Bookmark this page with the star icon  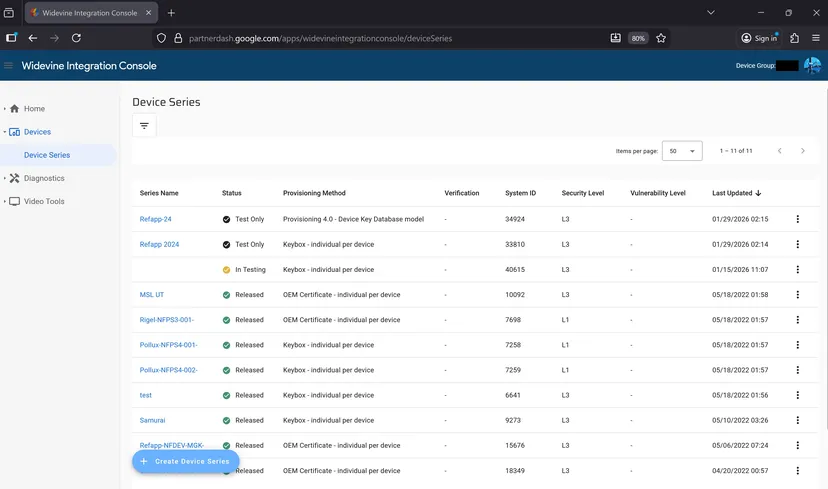point(661,38)
